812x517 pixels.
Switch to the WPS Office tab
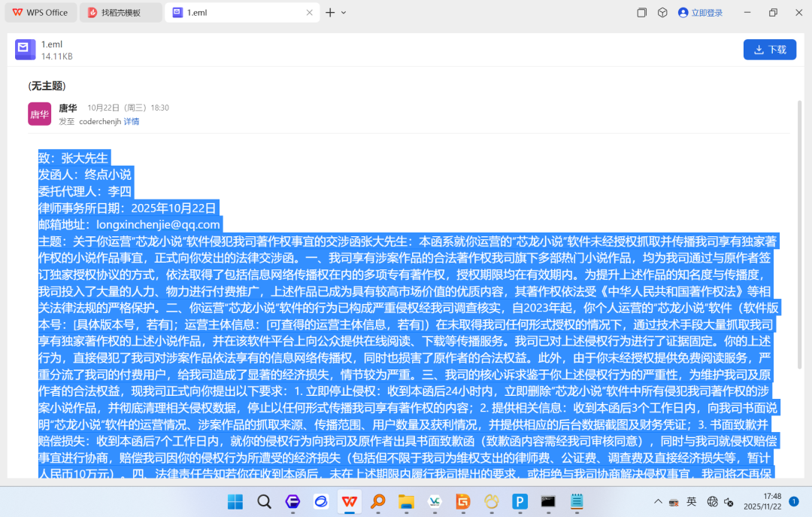41,13
